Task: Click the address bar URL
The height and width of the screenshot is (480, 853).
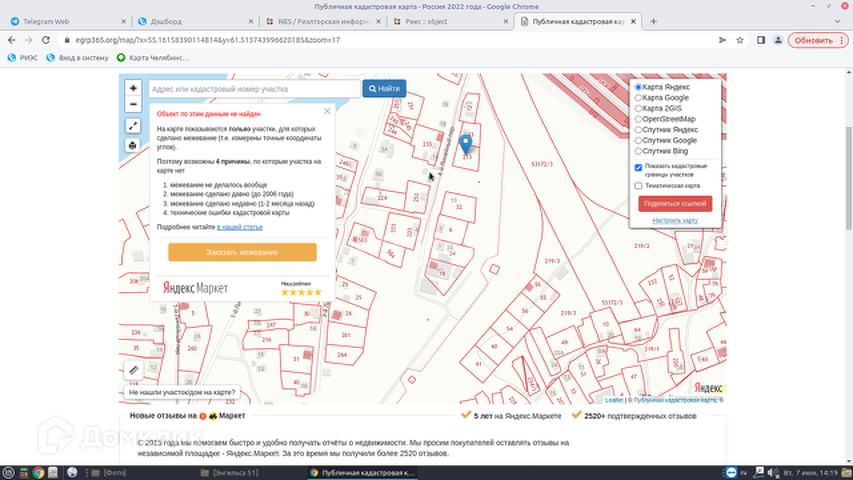Action: (x=208, y=40)
